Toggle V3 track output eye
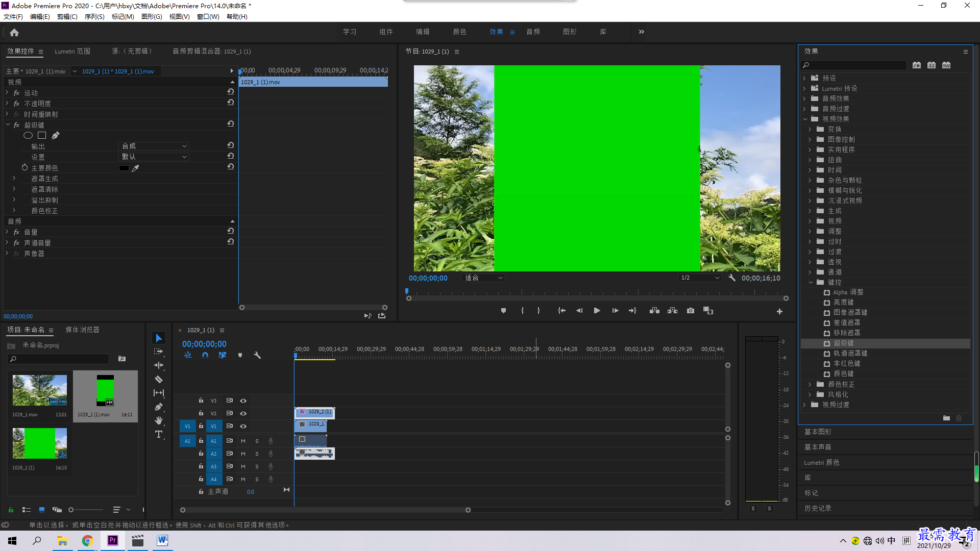This screenshot has width=980, height=551. (243, 400)
